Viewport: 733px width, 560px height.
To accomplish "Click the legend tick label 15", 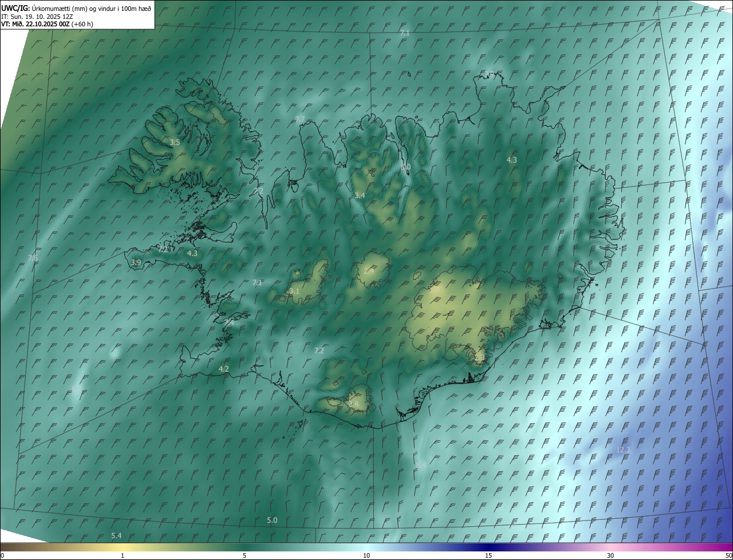I will pos(488,555).
